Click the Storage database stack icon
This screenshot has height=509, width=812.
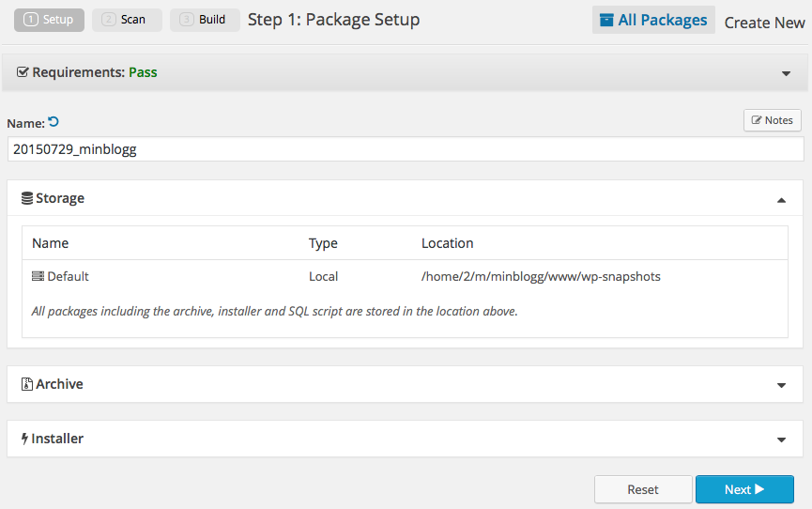pyautogui.click(x=27, y=198)
